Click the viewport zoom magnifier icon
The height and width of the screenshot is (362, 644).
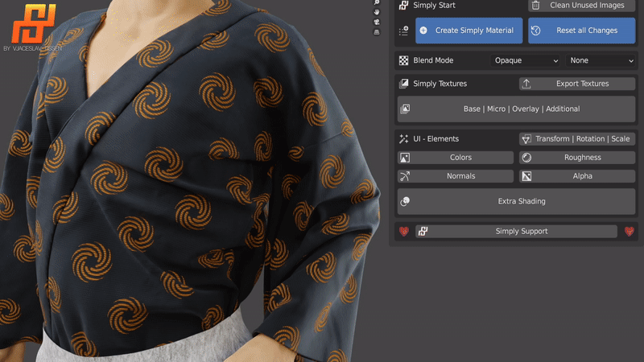point(377,3)
